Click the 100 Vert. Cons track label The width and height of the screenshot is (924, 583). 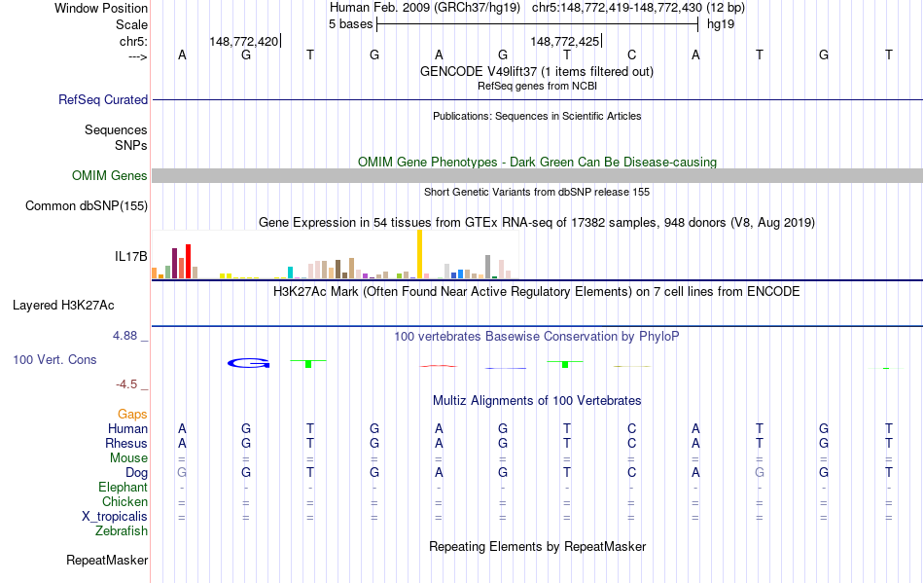54,359
